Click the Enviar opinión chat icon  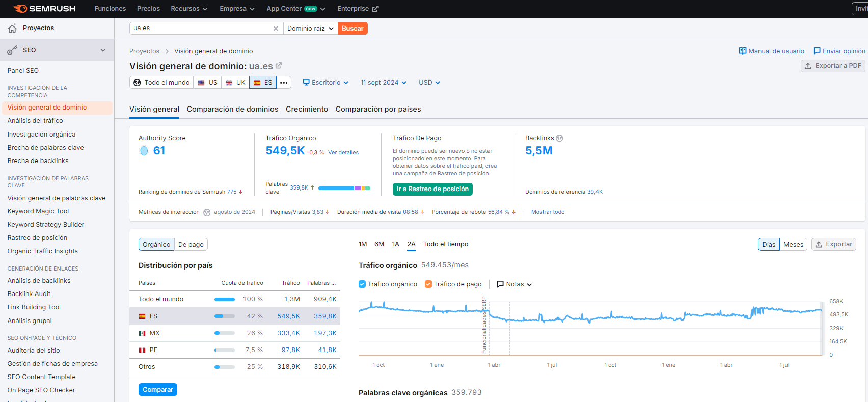tap(817, 51)
